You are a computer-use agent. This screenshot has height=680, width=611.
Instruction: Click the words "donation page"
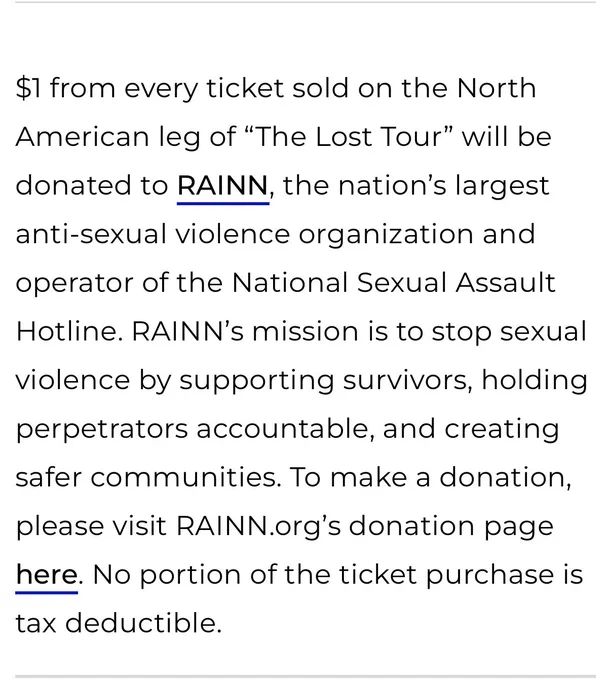coord(451,526)
